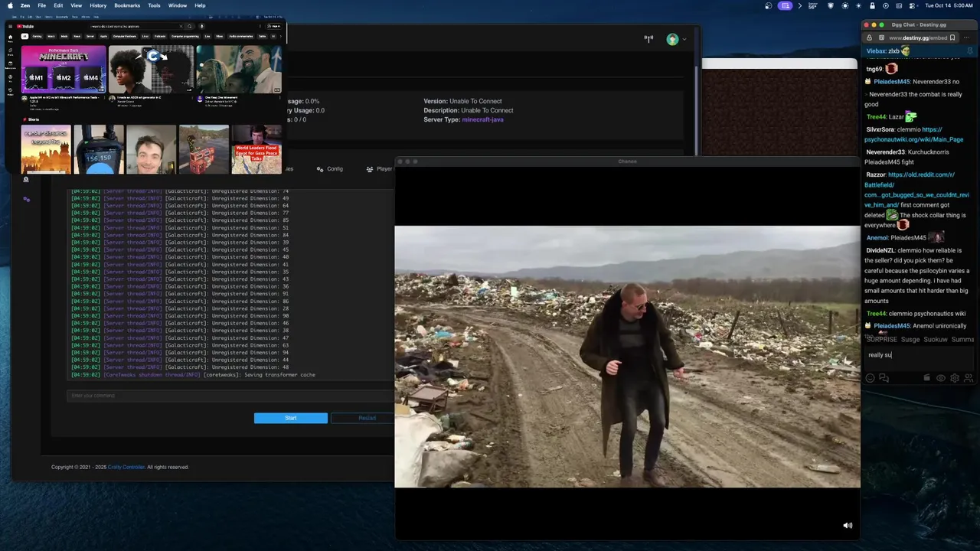Select the Music filter chip on YouTube
The width and height of the screenshot is (980, 551).
(51, 36)
